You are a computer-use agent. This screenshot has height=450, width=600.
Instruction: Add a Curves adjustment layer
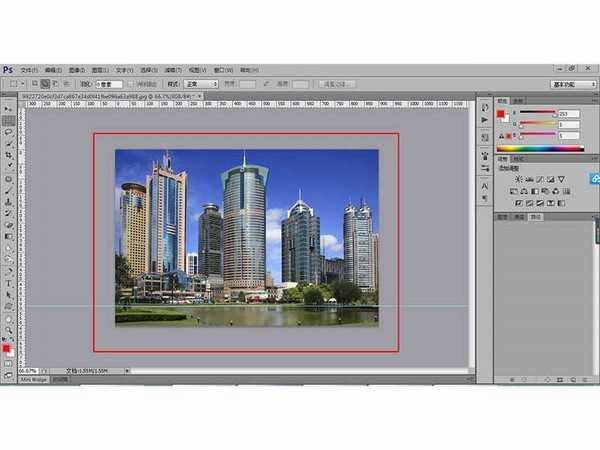540,178
